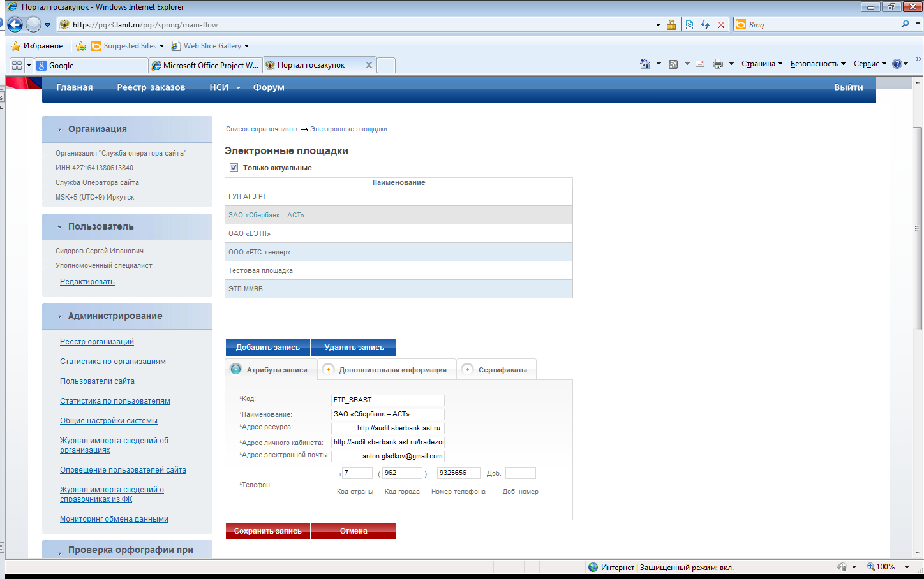Click the Добавить запись button

coord(268,348)
